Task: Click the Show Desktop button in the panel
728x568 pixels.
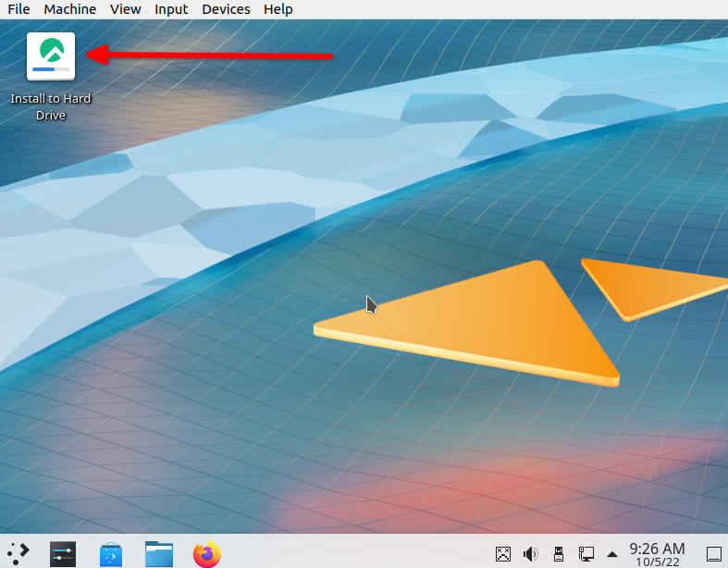Action: click(713, 554)
